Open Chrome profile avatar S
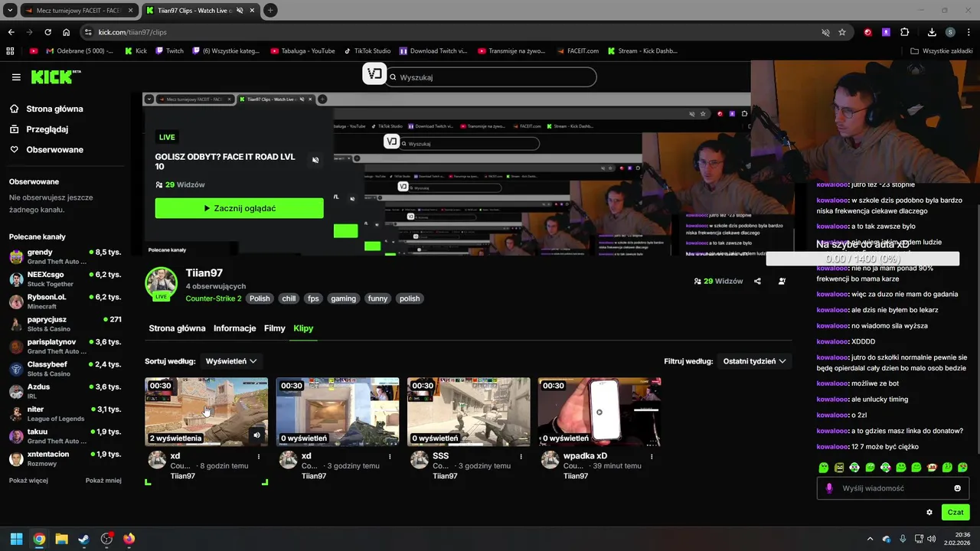The image size is (980, 551). click(950, 32)
